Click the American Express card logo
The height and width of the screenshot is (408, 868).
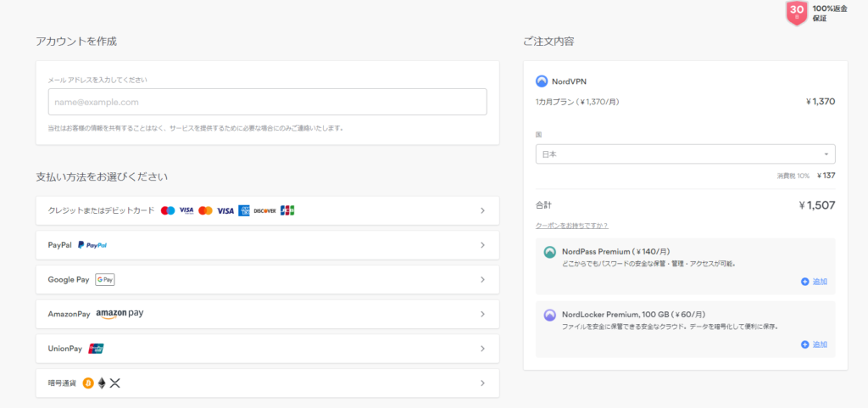pos(244,210)
